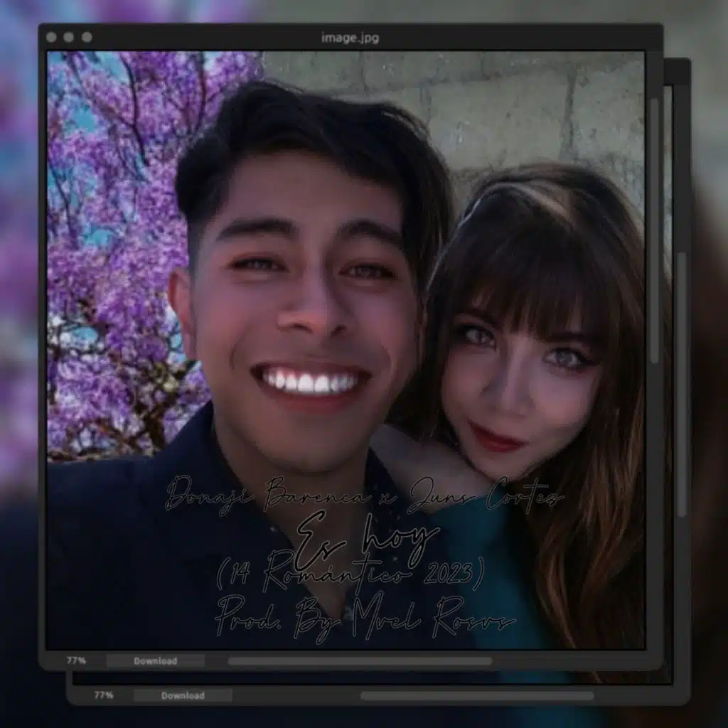Click the first window control dot
Screen dimensions: 728x728
coord(51,37)
